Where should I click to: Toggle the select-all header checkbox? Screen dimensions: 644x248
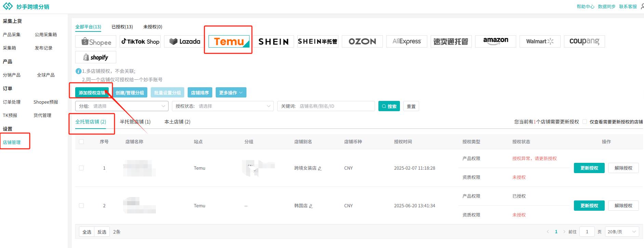tap(81, 142)
